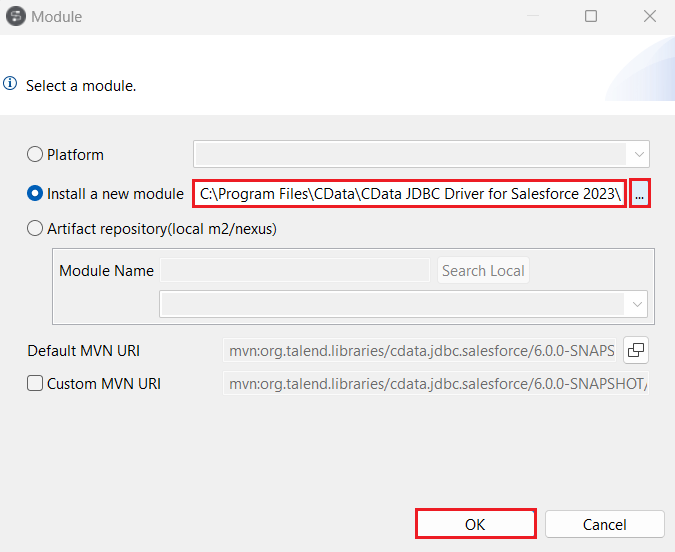Copy the Default MVN URI with copy icon

(x=636, y=350)
